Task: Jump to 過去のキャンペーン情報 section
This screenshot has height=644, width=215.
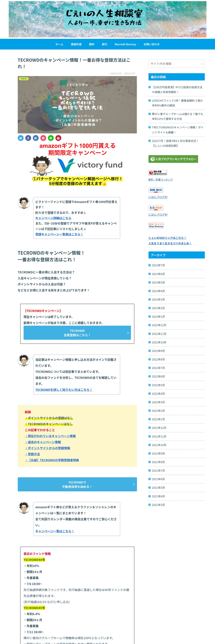Action: click(x=43, y=442)
